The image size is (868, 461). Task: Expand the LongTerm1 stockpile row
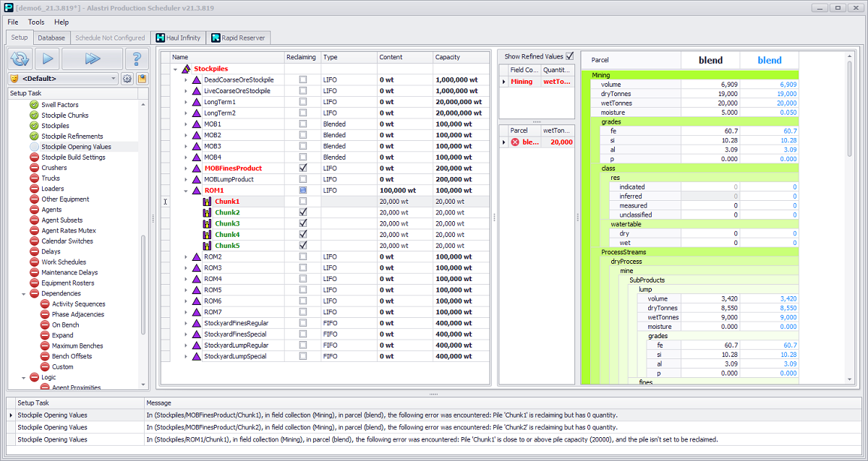click(186, 103)
